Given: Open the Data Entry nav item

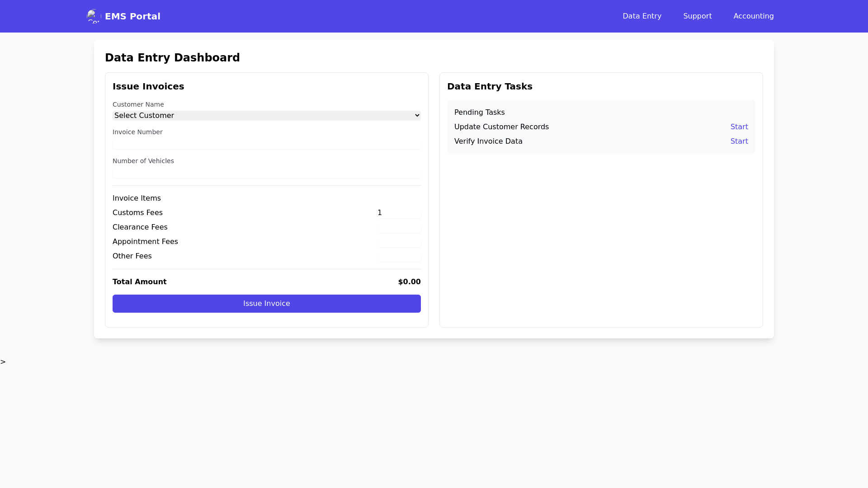Looking at the screenshot, I should (x=642, y=16).
